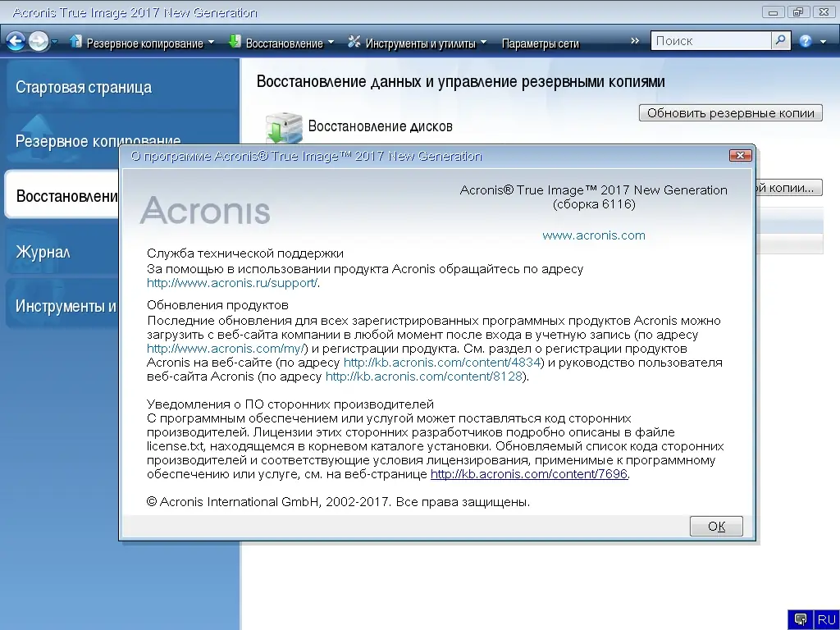Open the kb.acronis.com/content/8128 link
840x630 pixels.
[424, 376]
